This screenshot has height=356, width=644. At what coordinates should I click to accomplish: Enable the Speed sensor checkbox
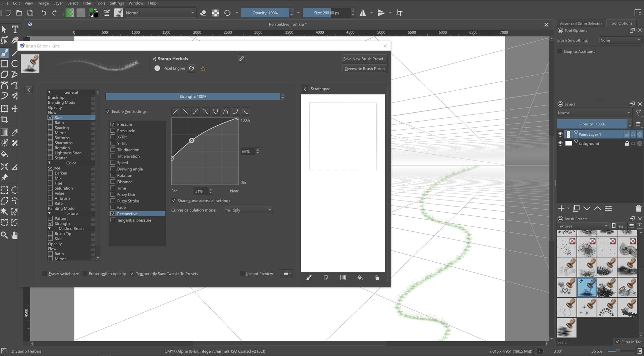(x=113, y=163)
